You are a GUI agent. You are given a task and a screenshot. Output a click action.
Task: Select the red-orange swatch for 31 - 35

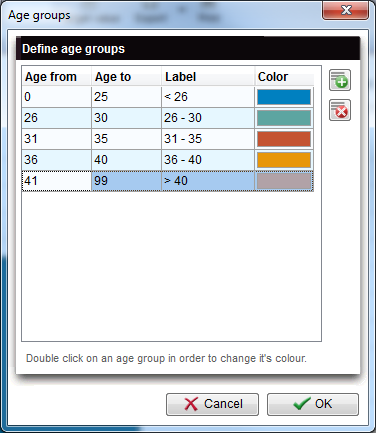pos(284,139)
